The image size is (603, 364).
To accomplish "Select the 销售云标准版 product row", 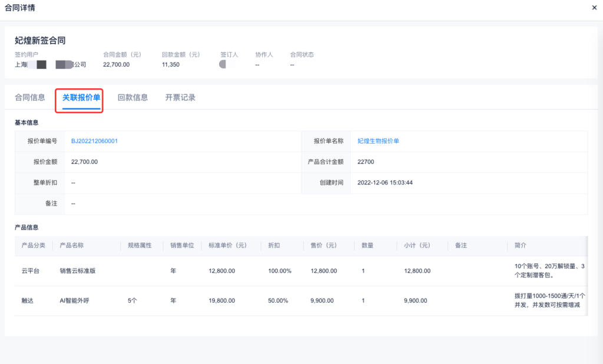I will coord(78,271).
